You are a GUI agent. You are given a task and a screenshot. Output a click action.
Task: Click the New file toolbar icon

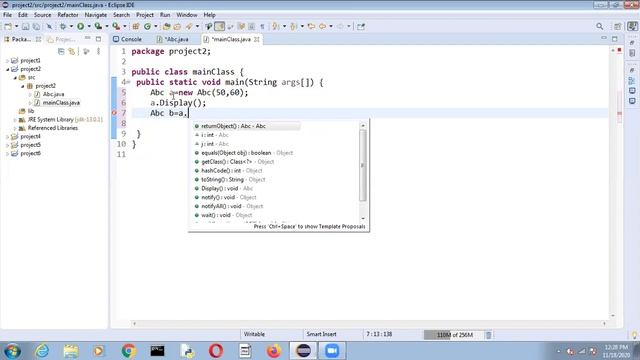[7, 27]
